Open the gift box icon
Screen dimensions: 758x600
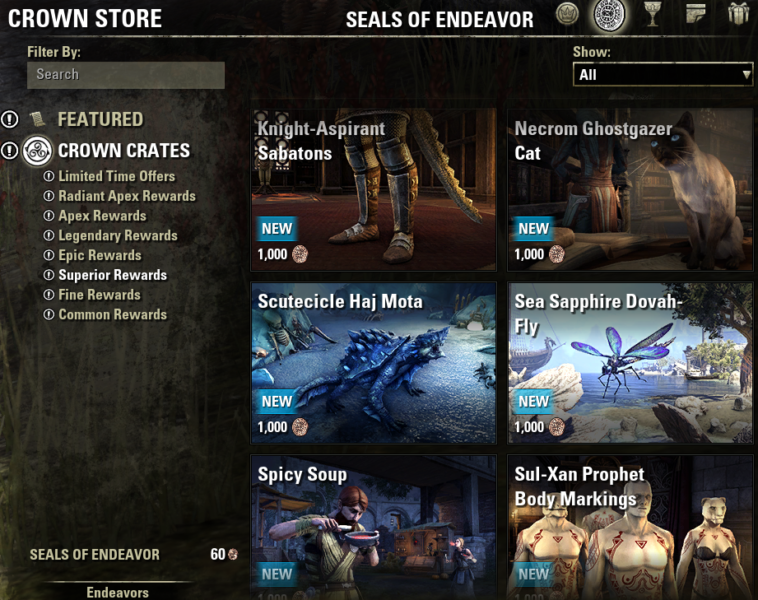(x=738, y=14)
